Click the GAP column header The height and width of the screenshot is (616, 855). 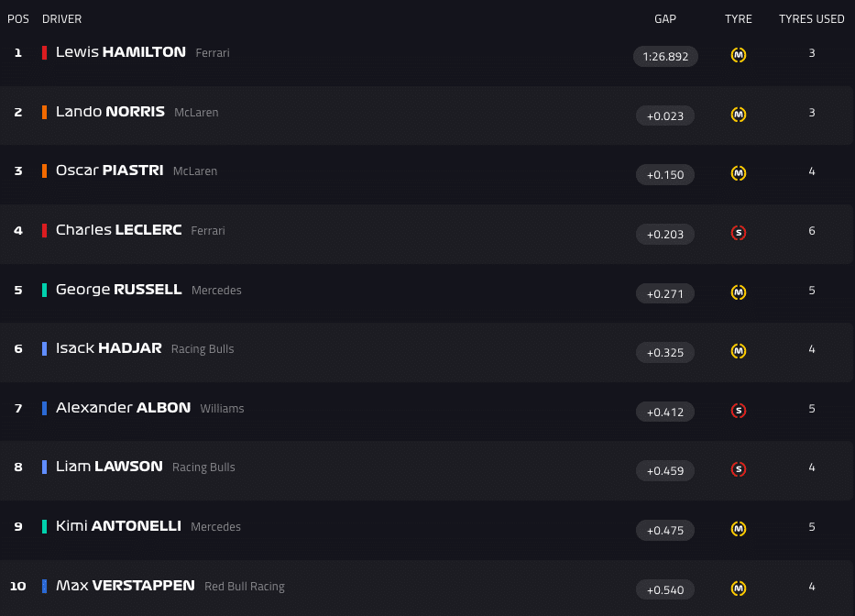tap(665, 19)
